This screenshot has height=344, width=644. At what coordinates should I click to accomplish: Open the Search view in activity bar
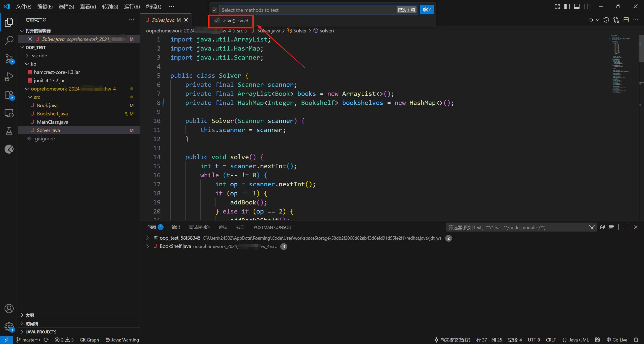(9, 40)
